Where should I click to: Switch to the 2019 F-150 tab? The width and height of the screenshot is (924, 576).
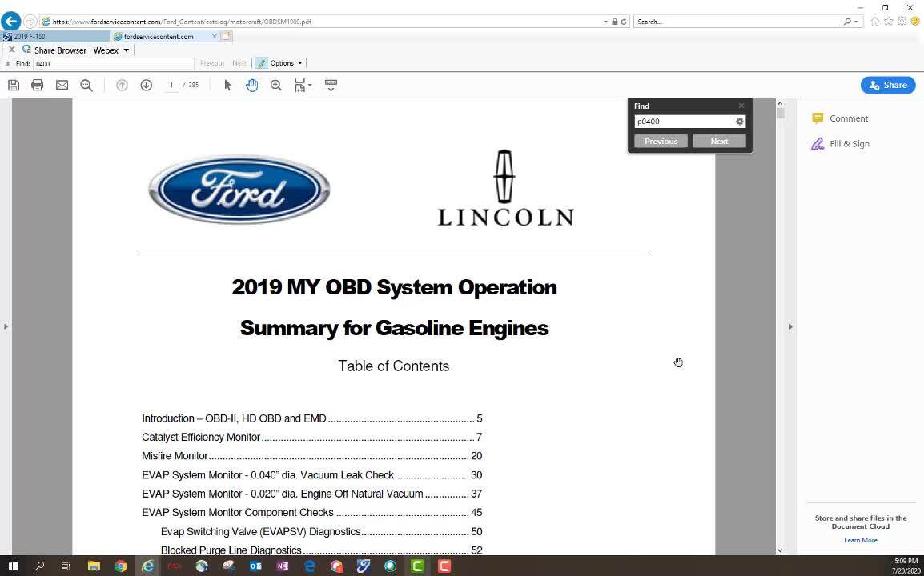coord(55,37)
